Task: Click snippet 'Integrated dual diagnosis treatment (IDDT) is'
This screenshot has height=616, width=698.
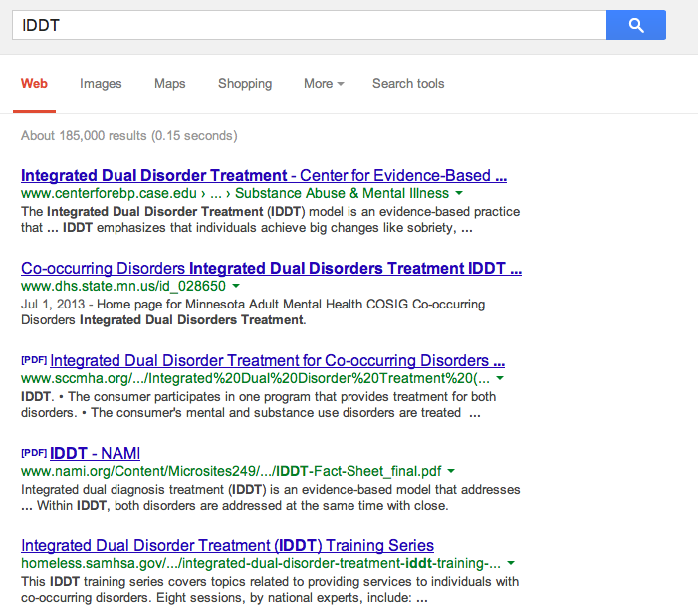Action: point(270,498)
